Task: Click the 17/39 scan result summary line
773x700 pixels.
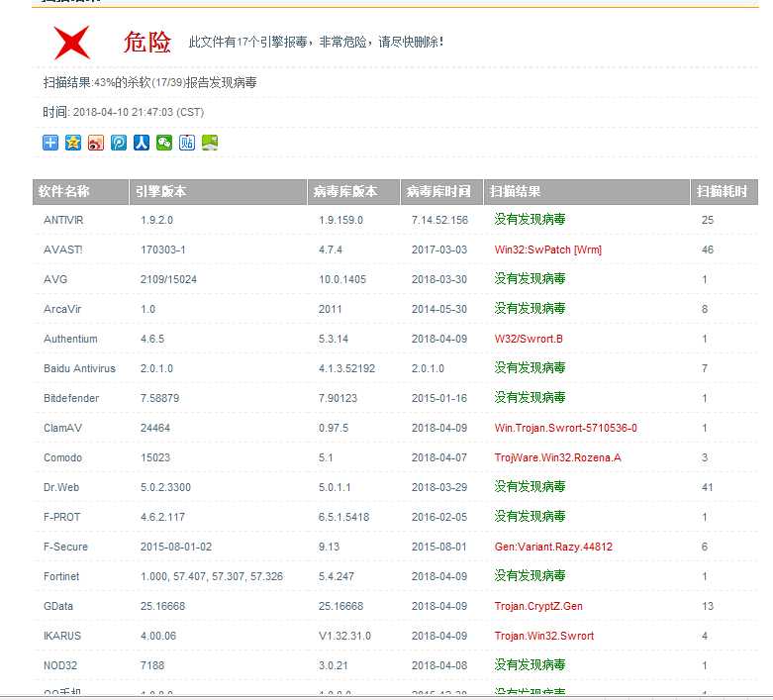Action: [x=149, y=82]
